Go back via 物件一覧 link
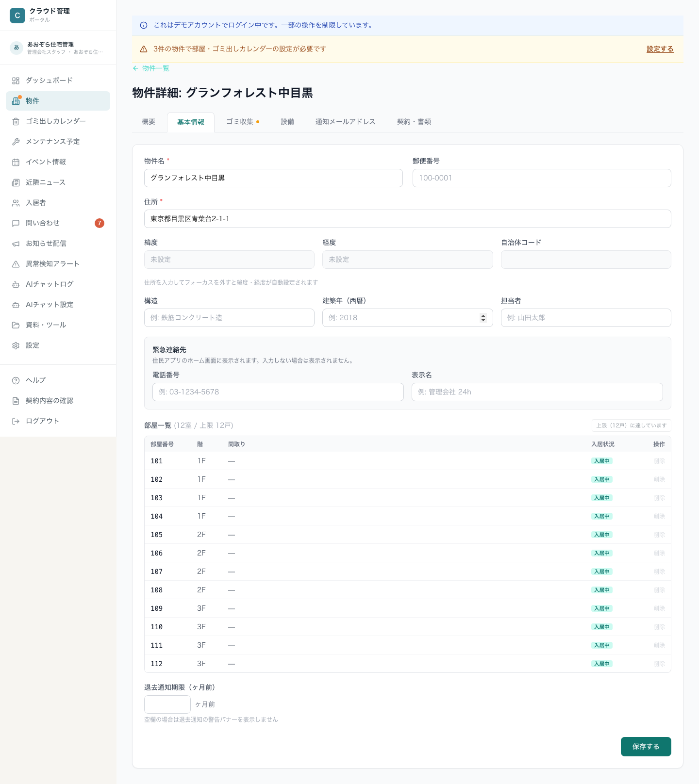 [x=151, y=68]
